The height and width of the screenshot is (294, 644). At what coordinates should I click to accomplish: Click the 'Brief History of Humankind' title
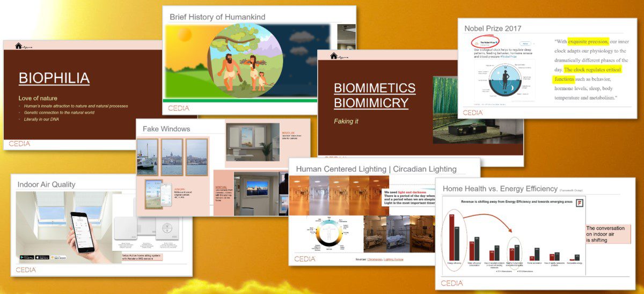pos(217,17)
